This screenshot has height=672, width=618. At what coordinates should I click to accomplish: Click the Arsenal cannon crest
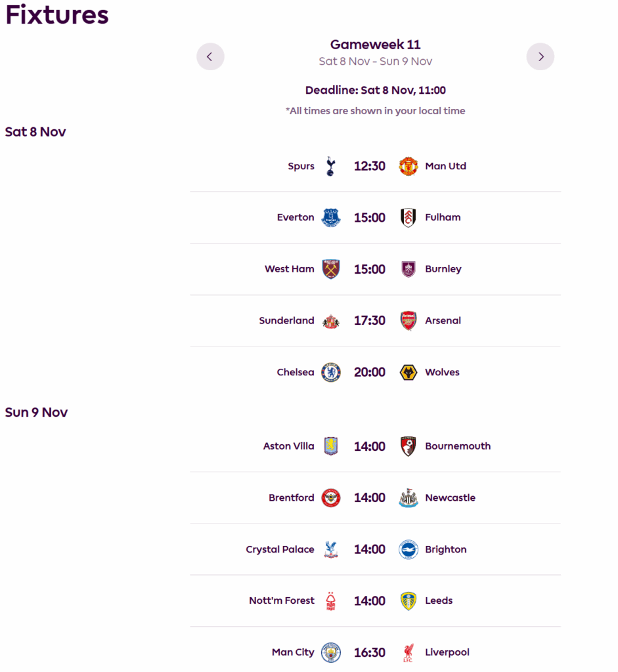(x=408, y=320)
